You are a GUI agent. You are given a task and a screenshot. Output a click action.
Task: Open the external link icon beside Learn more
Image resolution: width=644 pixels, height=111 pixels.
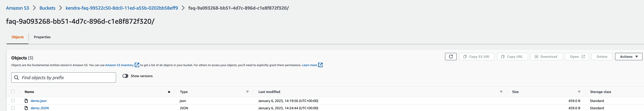coord(320,65)
